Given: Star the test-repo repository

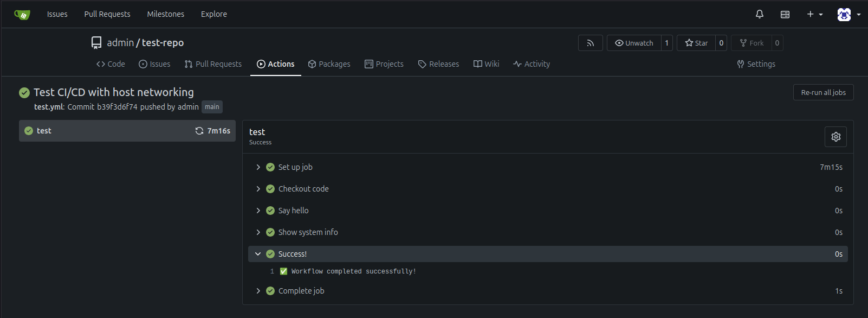Looking at the screenshot, I should (696, 43).
